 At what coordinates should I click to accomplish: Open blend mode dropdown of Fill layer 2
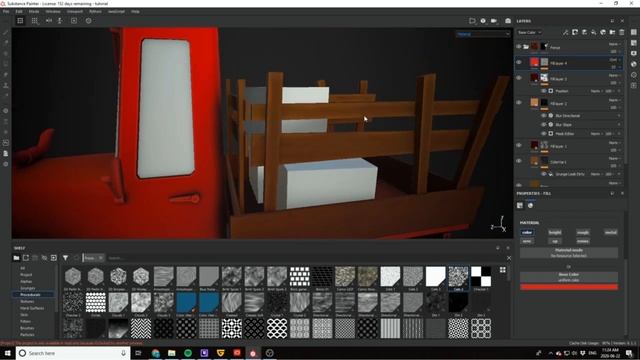pos(615,100)
